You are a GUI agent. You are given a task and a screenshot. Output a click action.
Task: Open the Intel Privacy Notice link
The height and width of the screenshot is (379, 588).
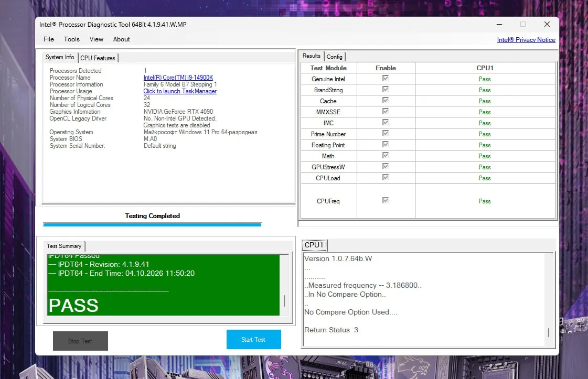pos(526,40)
